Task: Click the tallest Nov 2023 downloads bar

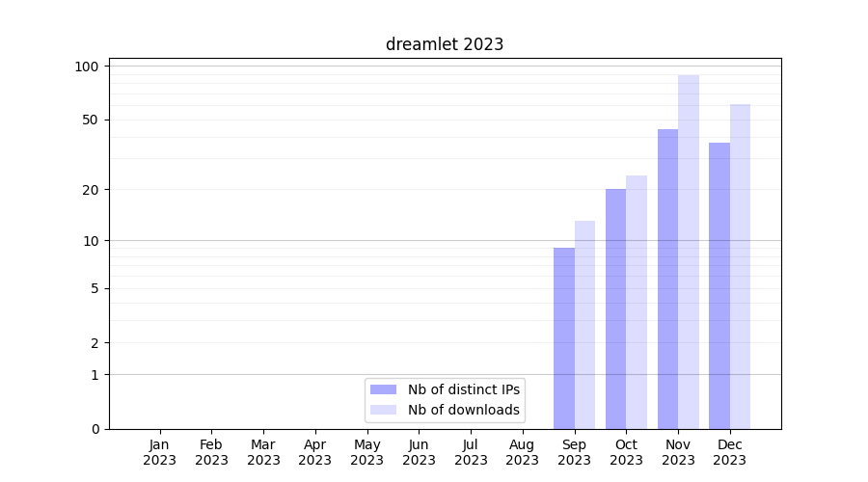Action: pos(689,252)
